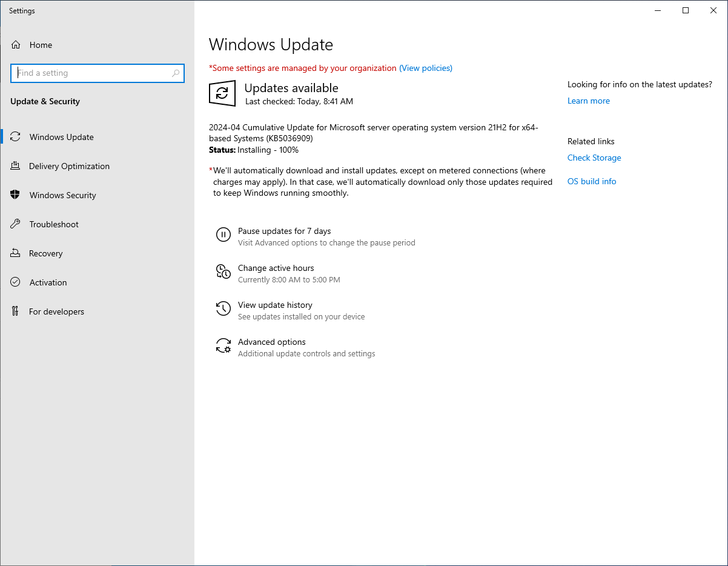Click the advanced options gear icon
728x566 pixels.
[223, 345]
